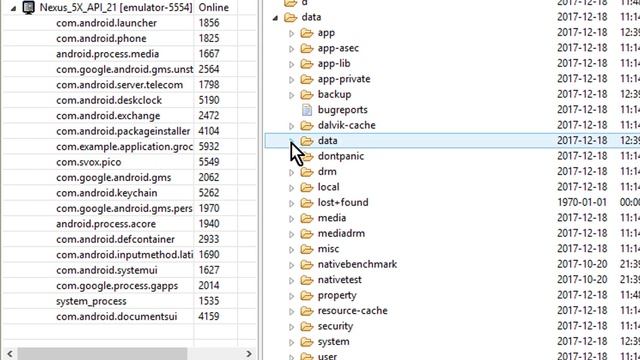Expand the dalvik-cache folder
Screen dimensions: 640x360
(x=291, y=126)
